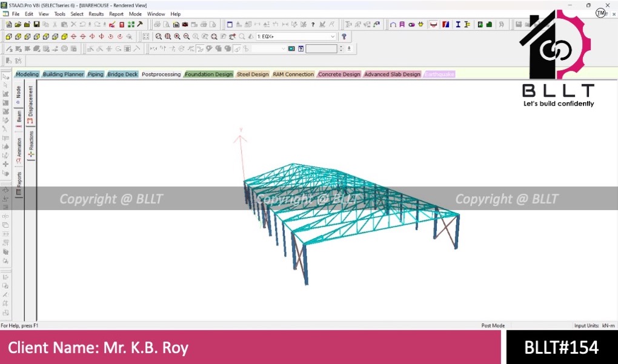Viewport: 618px width, 364px height.
Task: Click the blue I-beam section icon
Action: (x=458, y=24)
